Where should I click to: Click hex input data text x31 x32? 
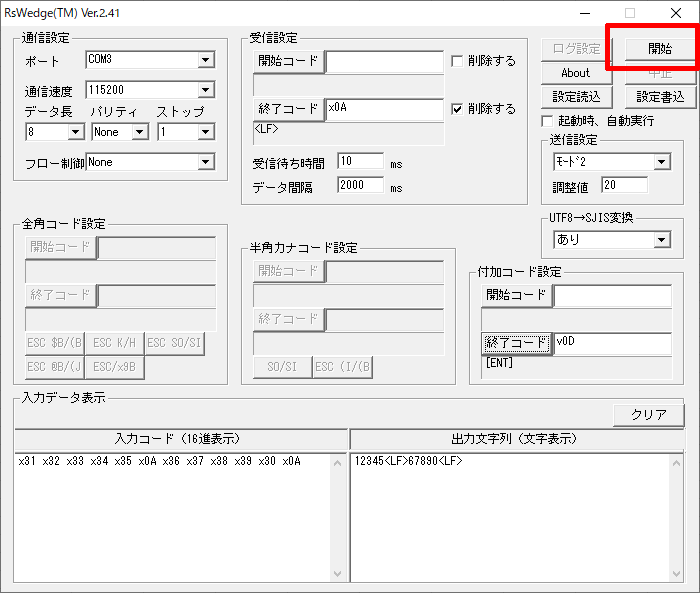[159, 461]
